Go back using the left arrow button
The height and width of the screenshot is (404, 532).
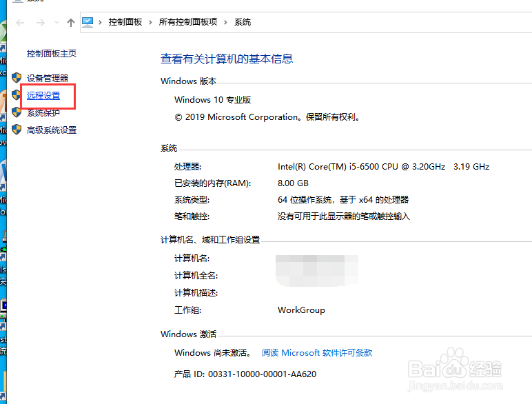(x=21, y=23)
